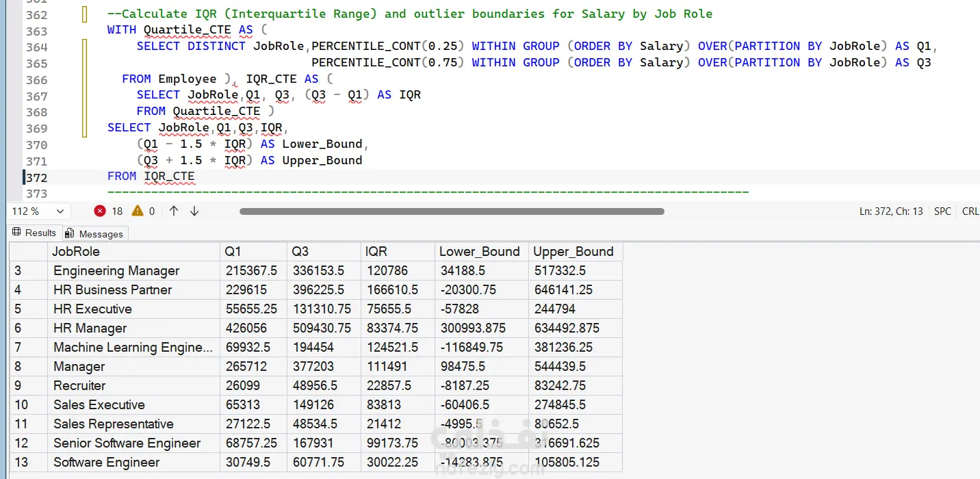This screenshot has width=980, height=479.
Task: Select the Machine Learning Engine... cell
Action: tap(134, 347)
